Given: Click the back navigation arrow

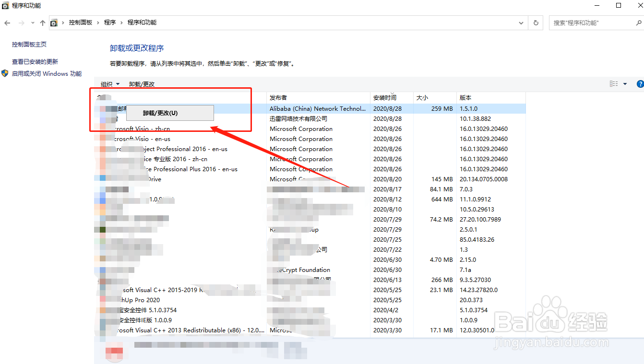Looking at the screenshot, I should coord(8,22).
